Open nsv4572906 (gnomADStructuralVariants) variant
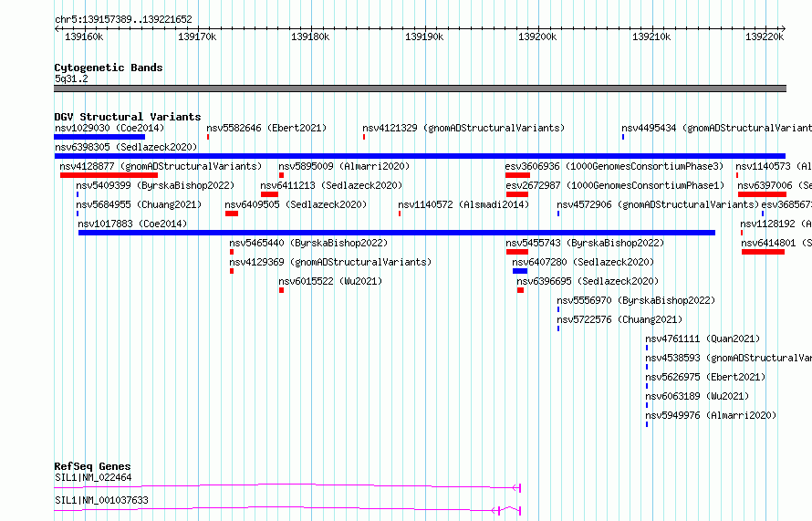812x521 pixels. tap(658, 204)
